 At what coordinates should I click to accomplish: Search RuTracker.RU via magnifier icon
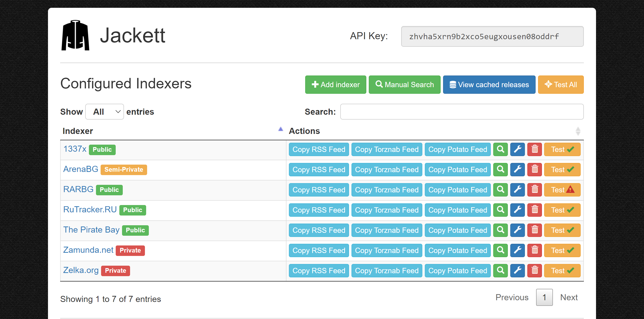pos(500,210)
